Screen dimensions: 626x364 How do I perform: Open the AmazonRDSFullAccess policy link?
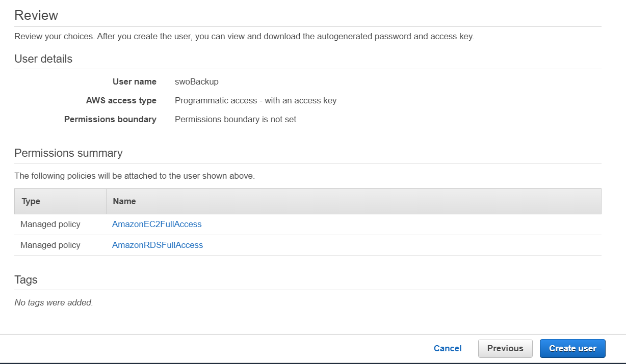click(158, 245)
